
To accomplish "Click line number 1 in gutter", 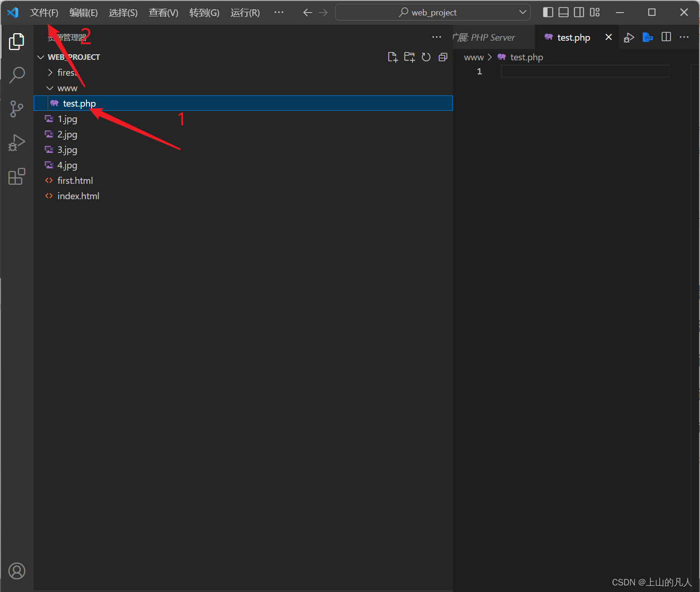I will click(479, 72).
